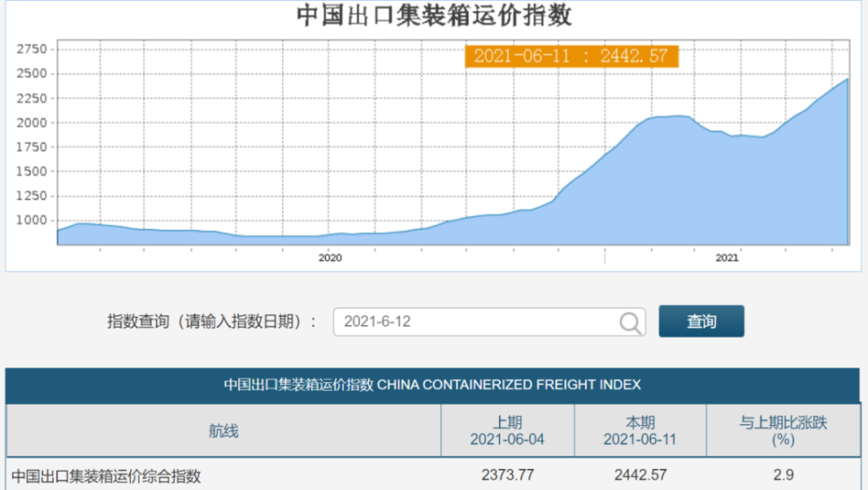Viewport: 868px width, 490px height.
Task: Click the 本期 2021-06-11 column header
Action: pyautogui.click(x=641, y=431)
